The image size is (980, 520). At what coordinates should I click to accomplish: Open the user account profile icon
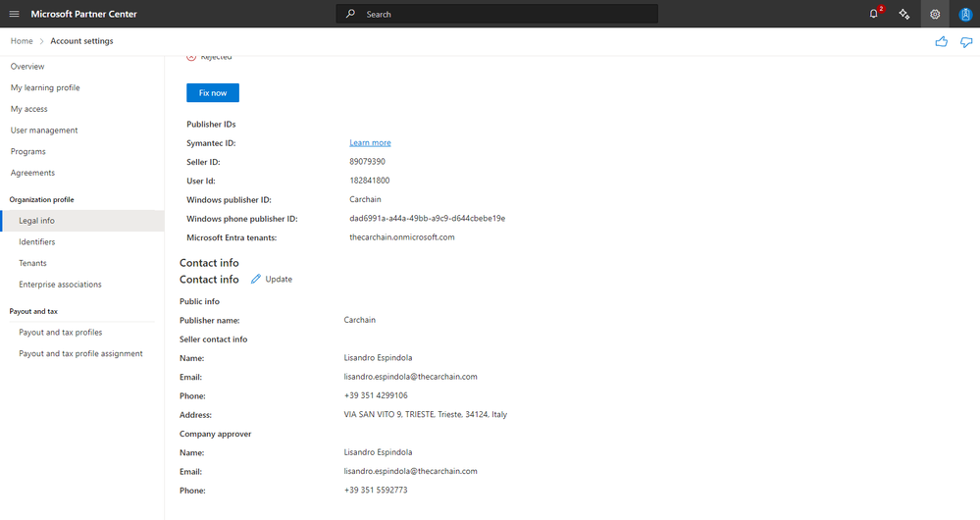(x=965, y=14)
